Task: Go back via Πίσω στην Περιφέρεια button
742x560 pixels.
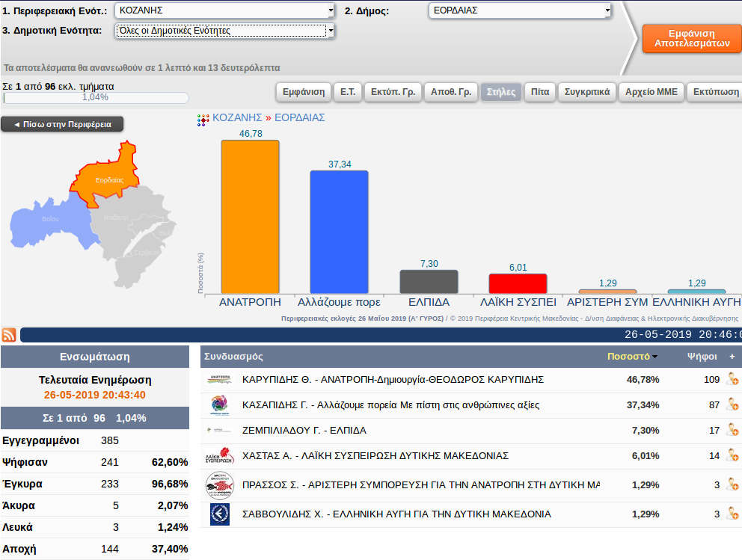Action: tap(62, 124)
